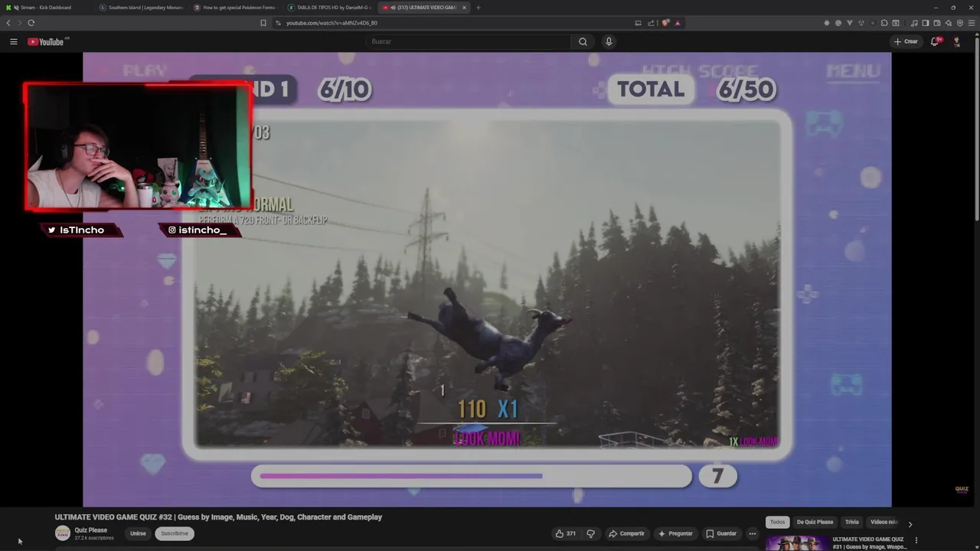The width and height of the screenshot is (980, 551).
Task: Click the Preguntar ask button
Action: [x=676, y=533]
